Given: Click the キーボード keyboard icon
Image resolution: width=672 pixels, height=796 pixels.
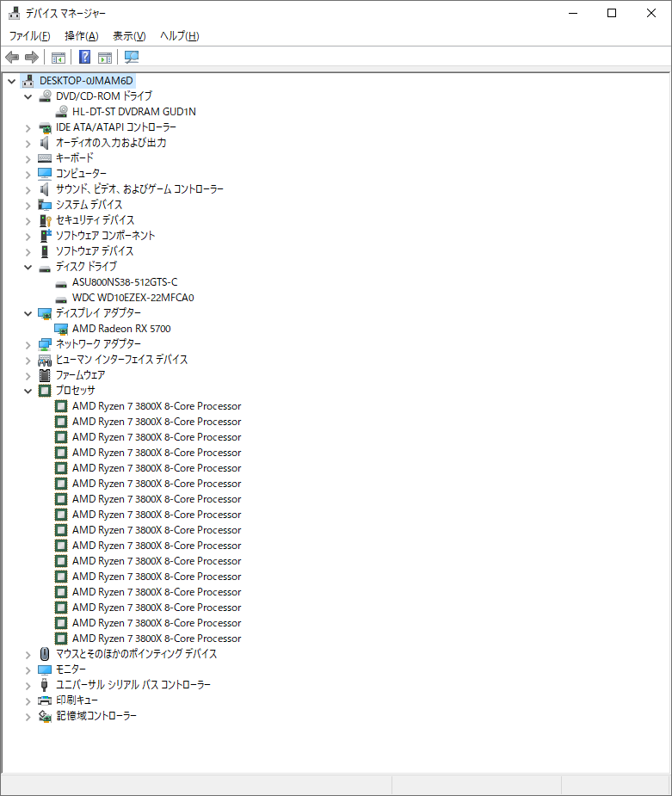Looking at the screenshot, I should click(45, 157).
